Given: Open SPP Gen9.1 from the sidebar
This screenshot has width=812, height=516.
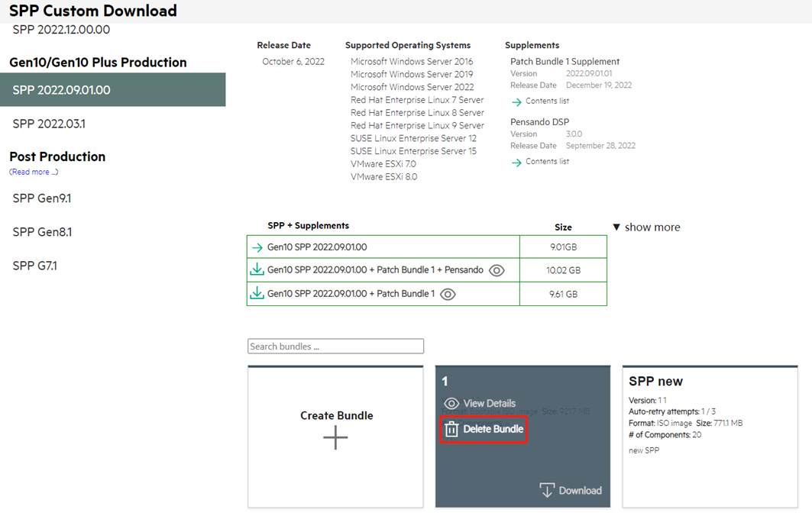Looking at the screenshot, I should pyautogui.click(x=42, y=198).
